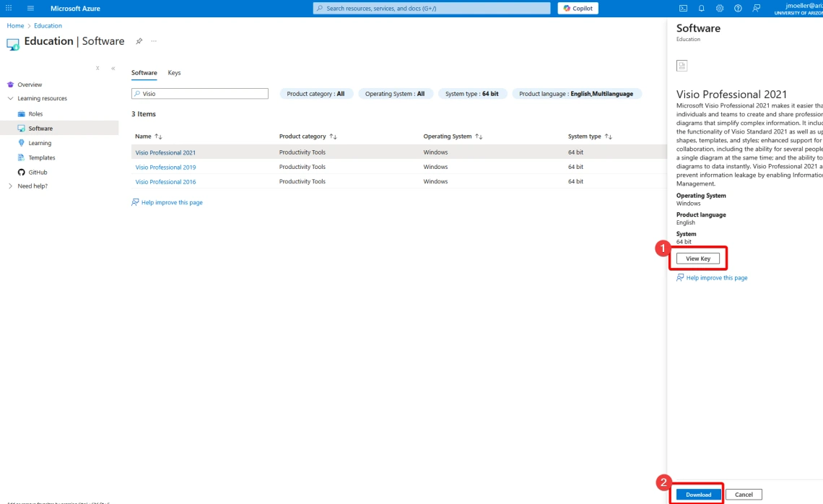This screenshot has width=823, height=504.
Task: Collapse the left sidebar with double chevron
Action: (113, 68)
